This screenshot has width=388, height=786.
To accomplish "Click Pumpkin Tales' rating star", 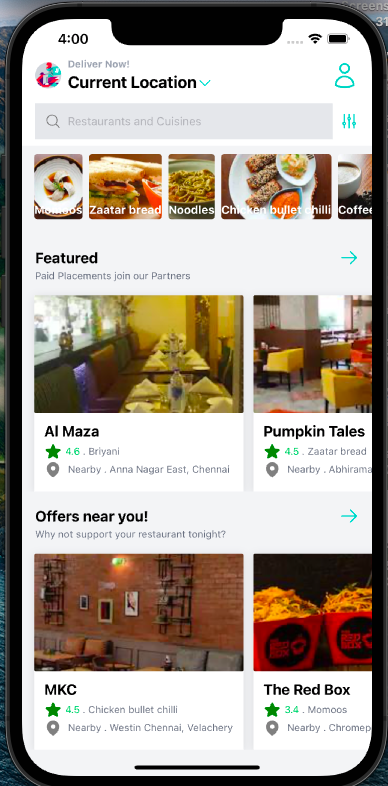I will pos(272,451).
